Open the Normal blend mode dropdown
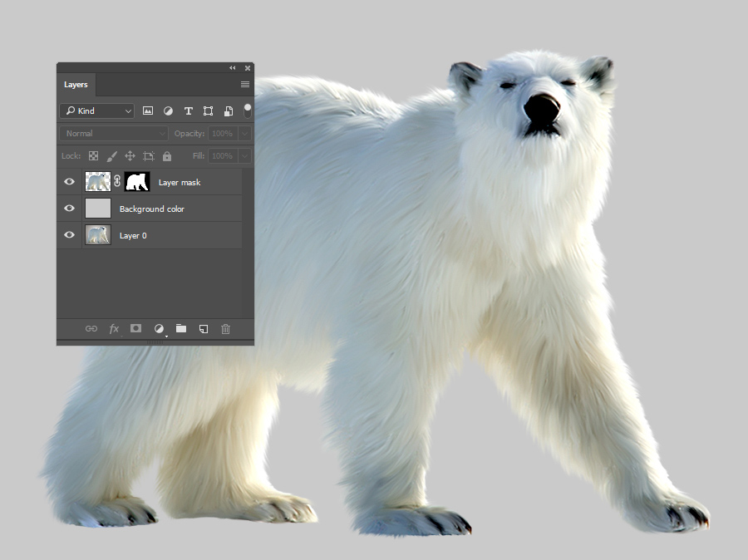The height and width of the screenshot is (560, 748). coord(115,133)
